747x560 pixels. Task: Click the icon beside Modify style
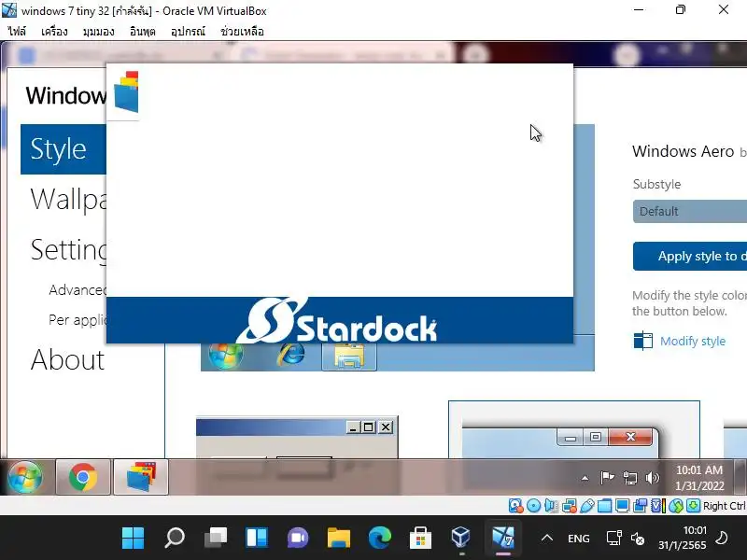[x=643, y=341]
